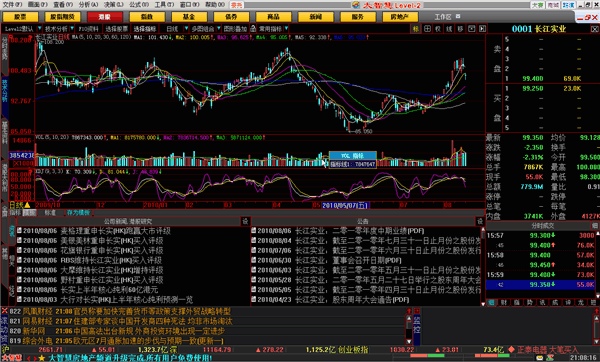Expand the 常用指标 dropdown arrow
The height and width of the screenshot is (362, 600).
(286, 29)
